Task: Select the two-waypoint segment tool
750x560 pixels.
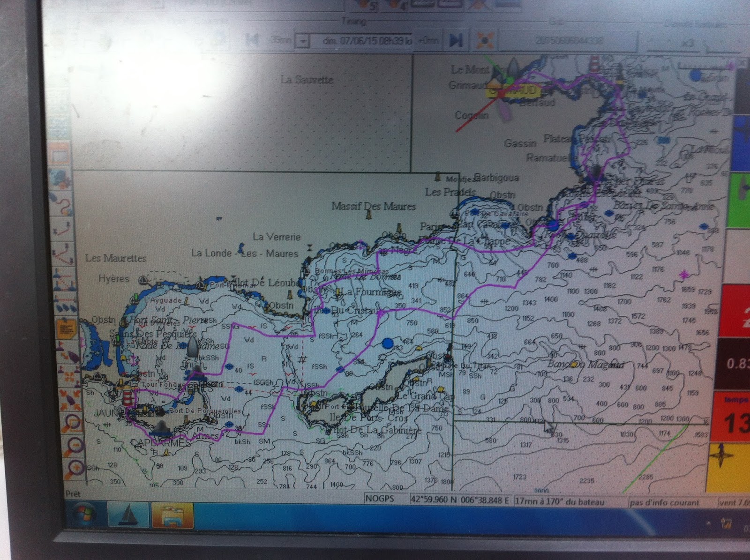Action: (x=63, y=228)
